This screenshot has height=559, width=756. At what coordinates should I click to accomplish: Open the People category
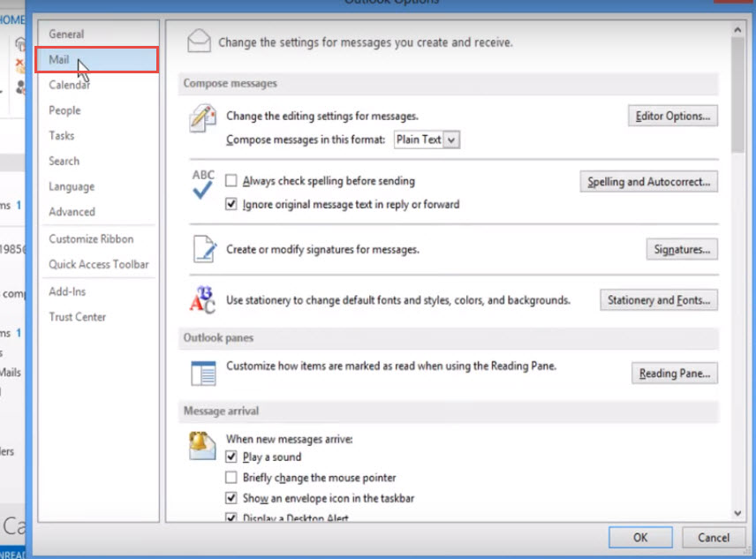(x=98, y=110)
